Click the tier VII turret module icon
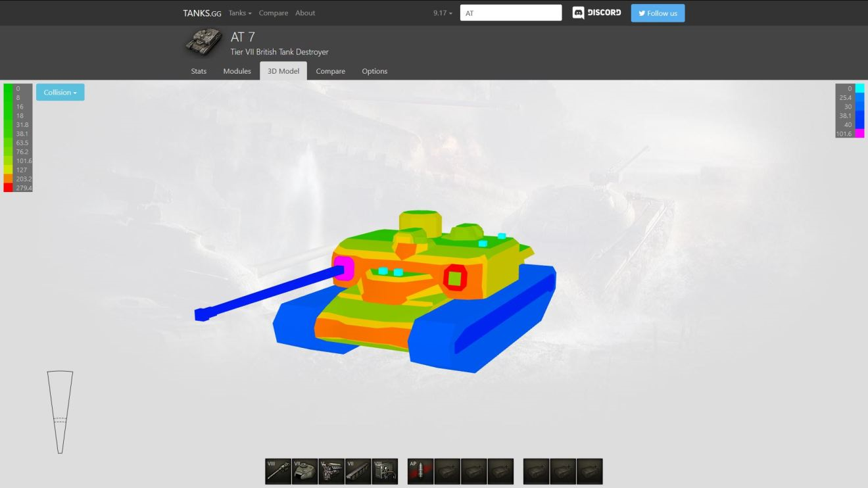This screenshot has width=868, height=488. [305, 472]
